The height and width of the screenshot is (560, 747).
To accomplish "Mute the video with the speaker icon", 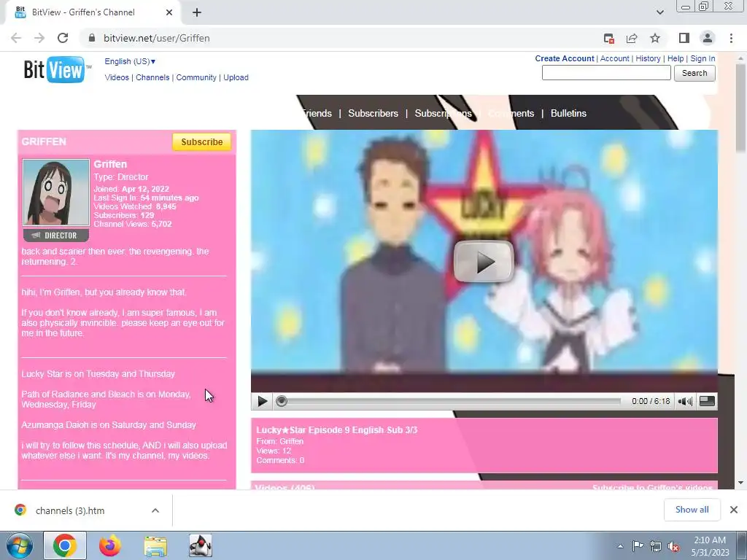I will tap(685, 401).
